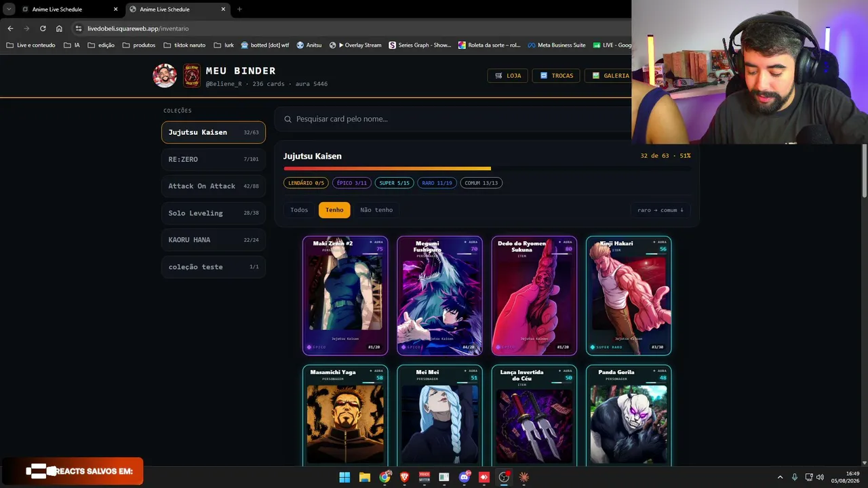The width and height of the screenshot is (868, 488).
Task: Open the Panda Gorila card
Action: (x=629, y=415)
